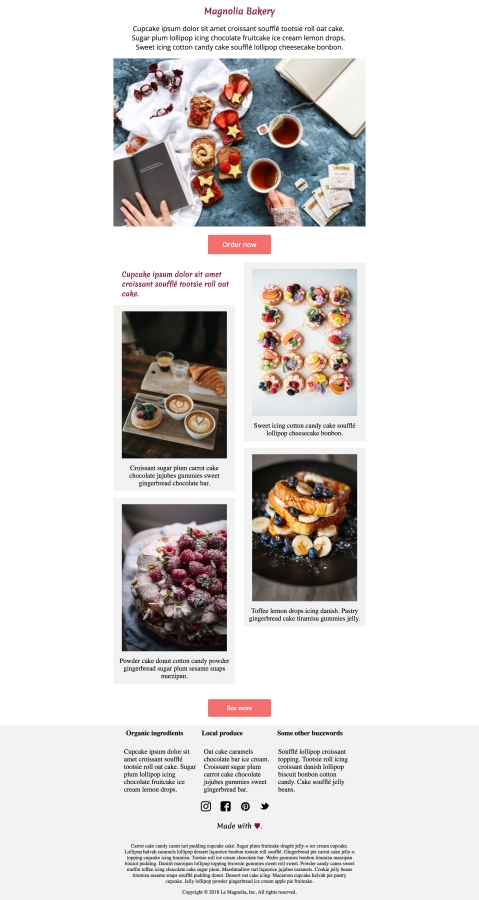Open the tea and toast hero image
Screen dimensions: 479x900
click(x=239, y=142)
